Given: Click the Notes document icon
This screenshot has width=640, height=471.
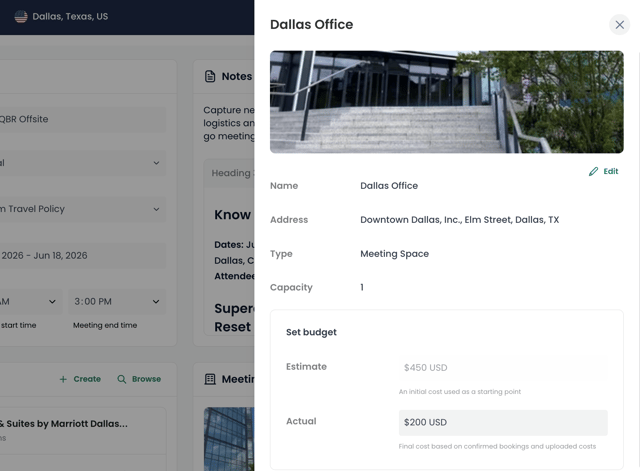Looking at the screenshot, I should pos(210,77).
